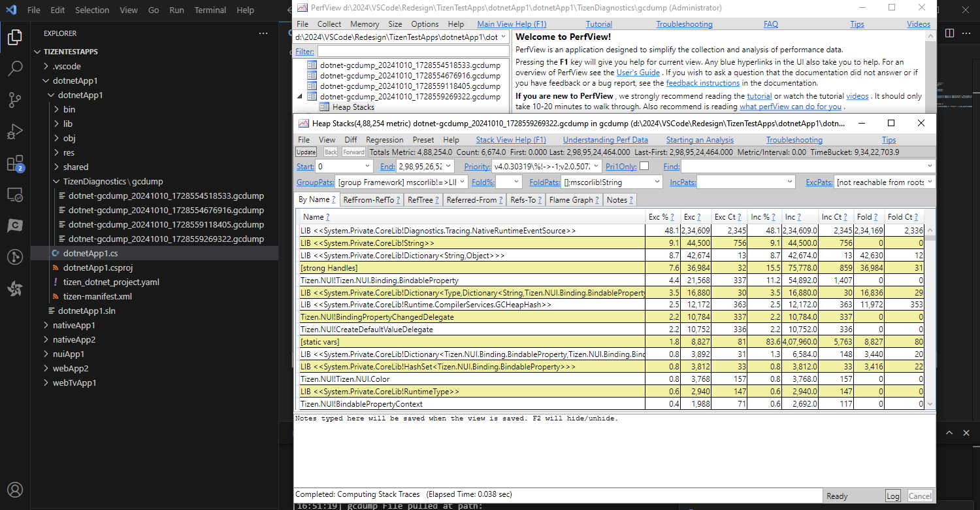Open the Diff menu in Heap Stacks window

point(351,139)
